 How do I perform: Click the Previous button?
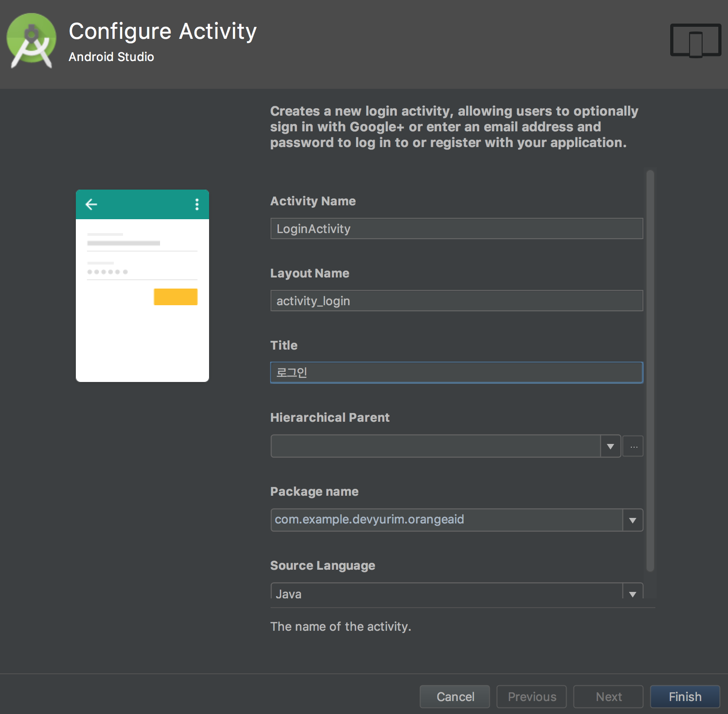coord(532,696)
